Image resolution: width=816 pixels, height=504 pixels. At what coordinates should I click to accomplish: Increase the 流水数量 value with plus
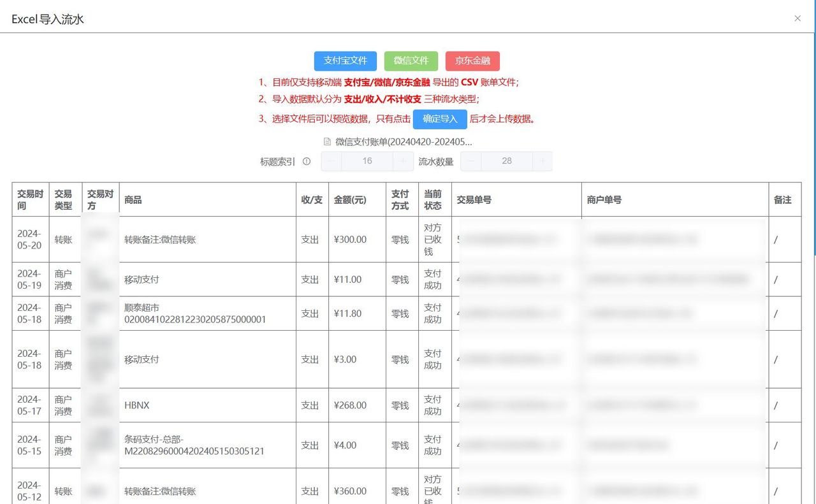pyautogui.click(x=543, y=161)
